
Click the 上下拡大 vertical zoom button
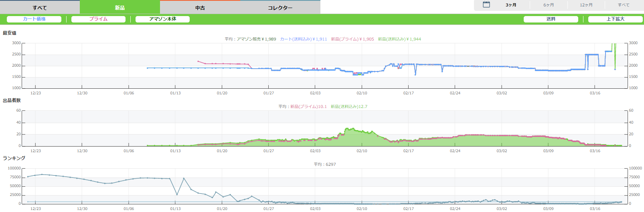[615, 19]
